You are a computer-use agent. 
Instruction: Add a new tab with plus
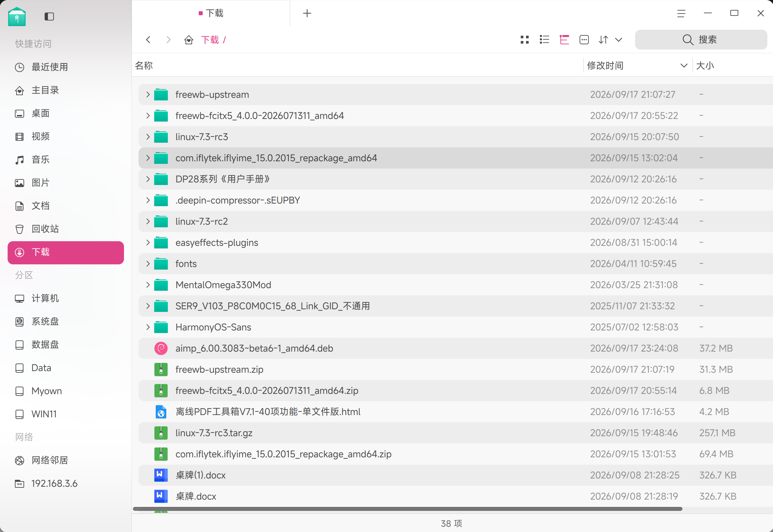[x=307, y=13]
